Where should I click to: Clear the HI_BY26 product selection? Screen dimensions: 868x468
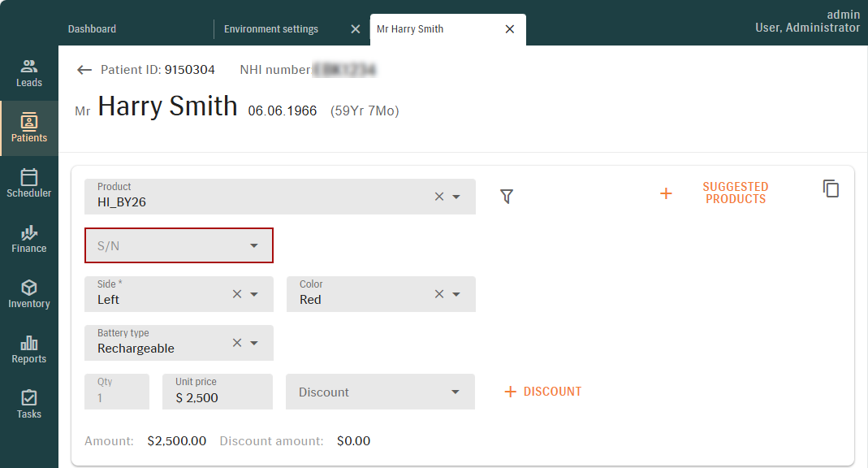pyautogui.click(x=439, y=197)
